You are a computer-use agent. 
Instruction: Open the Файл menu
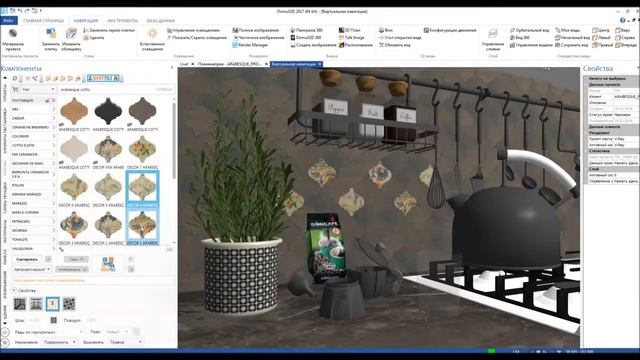8,20
